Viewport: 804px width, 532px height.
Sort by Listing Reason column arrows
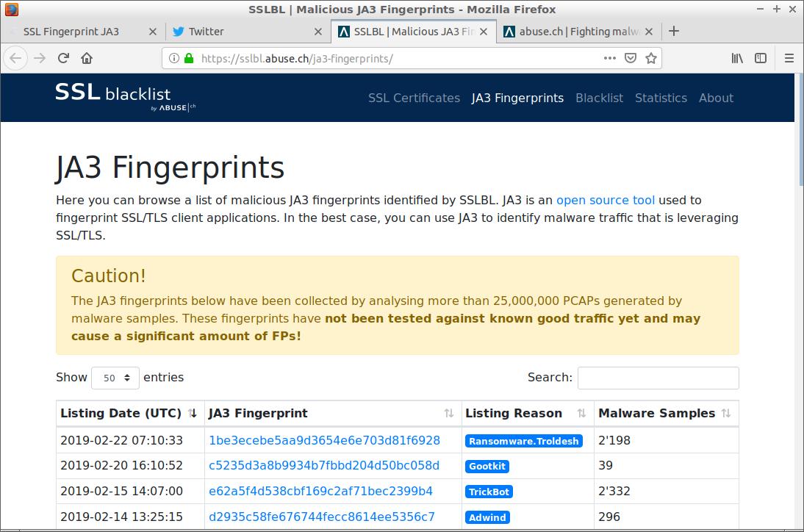click(x=581, y=413)
